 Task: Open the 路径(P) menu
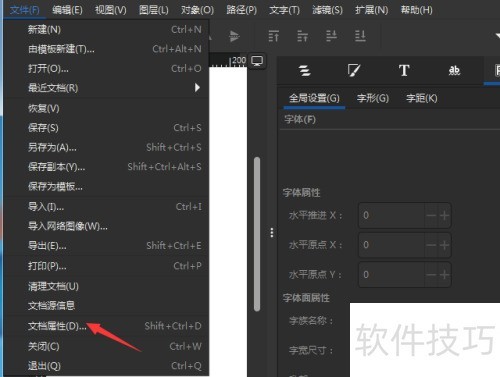coord(241,10)
